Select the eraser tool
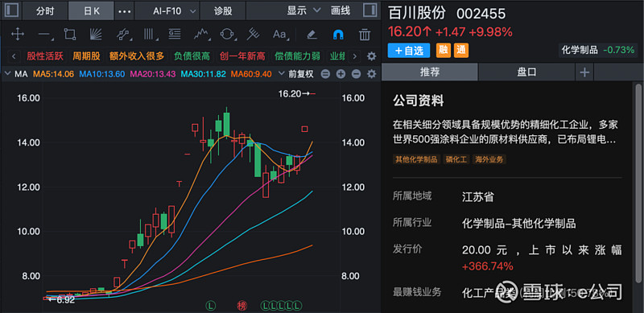The image size is (644, 313). pyautogui.click(x=312, y=34)
